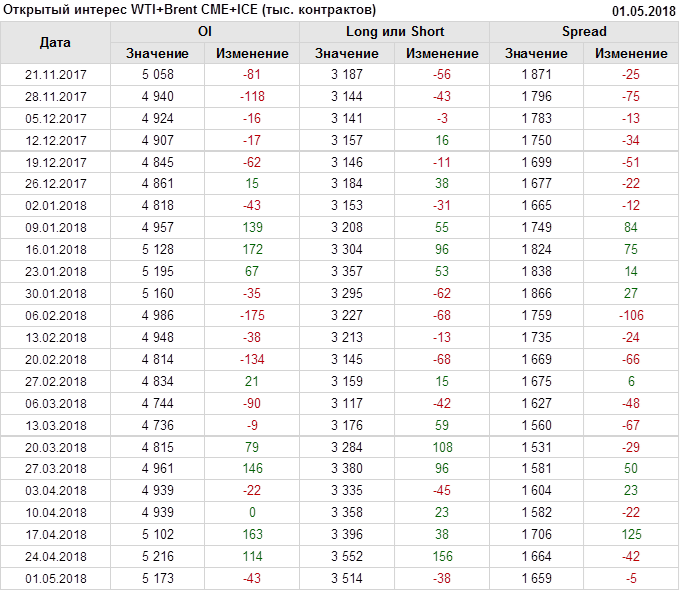
Task: Click the date cell 01.05.2018 in last row
Action: coord(55,579)
